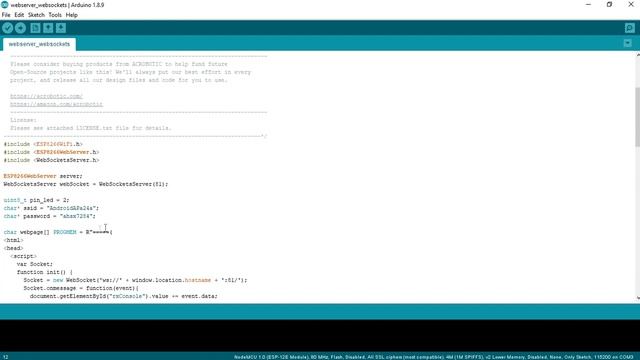Click the 'char webpage[] PROGMEM' line
The image size is (640, 360).
(58, 232)
